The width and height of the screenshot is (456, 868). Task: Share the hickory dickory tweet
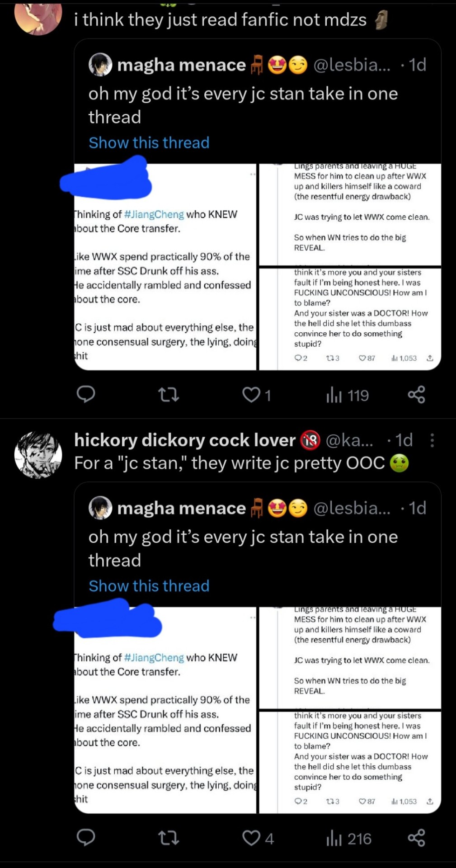416,838
